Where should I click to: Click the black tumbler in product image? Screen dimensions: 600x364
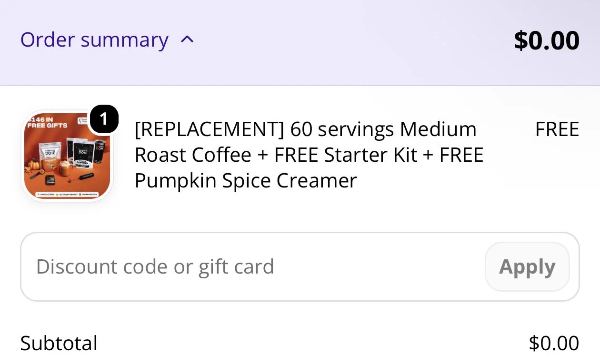[100, 152]
